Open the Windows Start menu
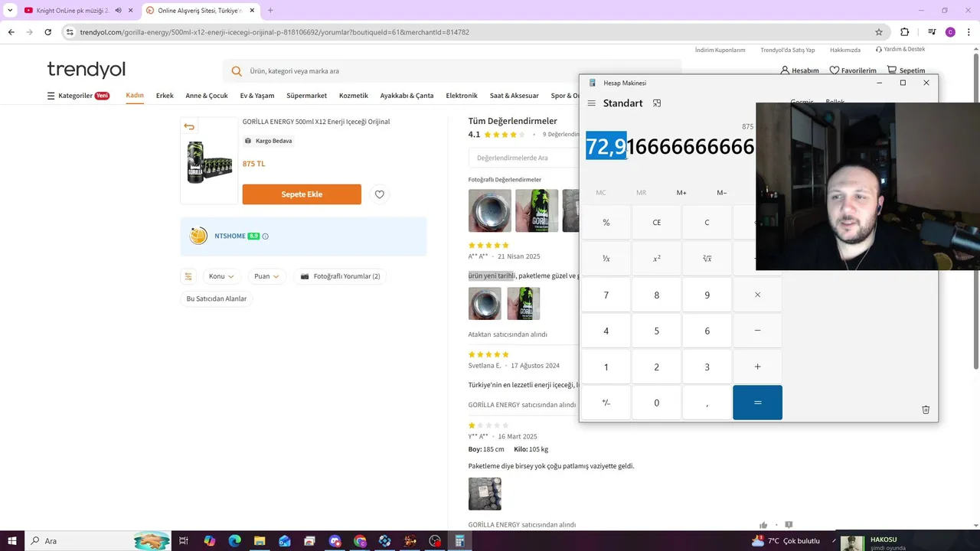Viewport: 980px width, 551px height. tap(12, 540)
